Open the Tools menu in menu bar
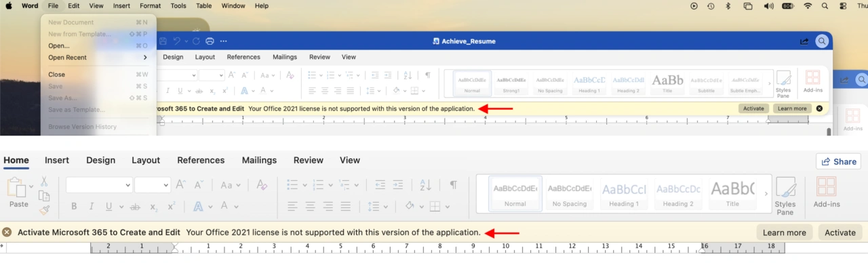Screen dimensions: 868x263 pyautogui.click(x=178, y=5)
